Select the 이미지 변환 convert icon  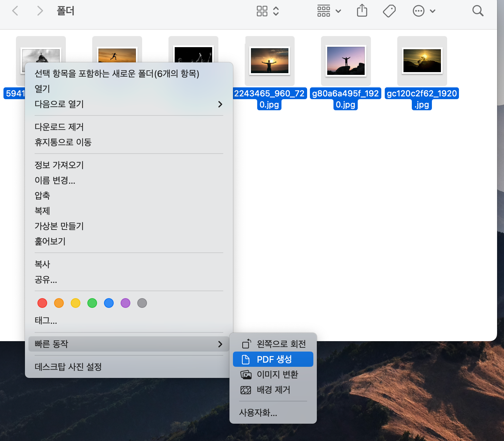tap(246, 374)
